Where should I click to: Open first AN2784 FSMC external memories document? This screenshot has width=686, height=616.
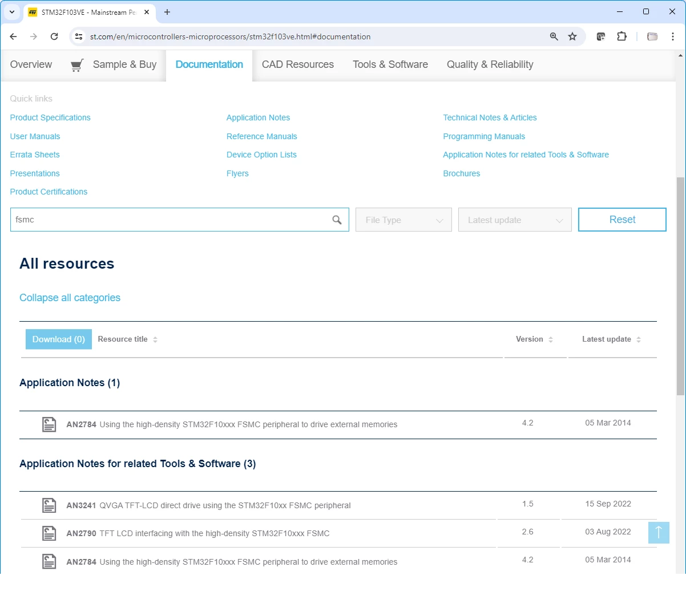click(x=232, y=424)
